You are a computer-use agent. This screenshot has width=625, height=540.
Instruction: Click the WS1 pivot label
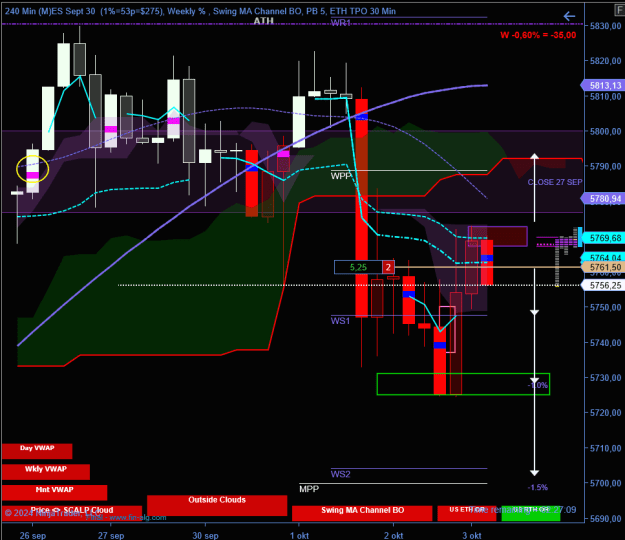[x=340, y=321]
